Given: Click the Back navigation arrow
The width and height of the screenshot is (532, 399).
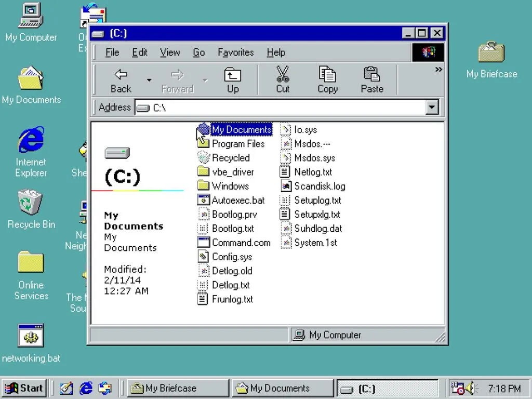Looking at the screenshot, I should 120,79.
